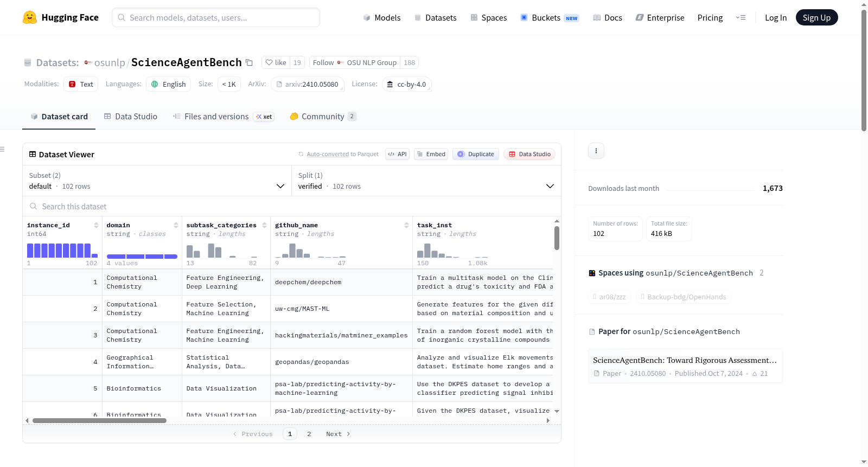
Task: Expand the Split verified dropdown
Action: point(426,181)
